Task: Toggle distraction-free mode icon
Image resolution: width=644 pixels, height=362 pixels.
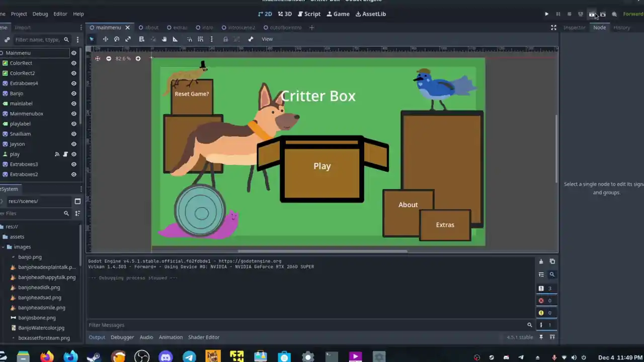Action: pyautogui.click(x=553, y=28)
